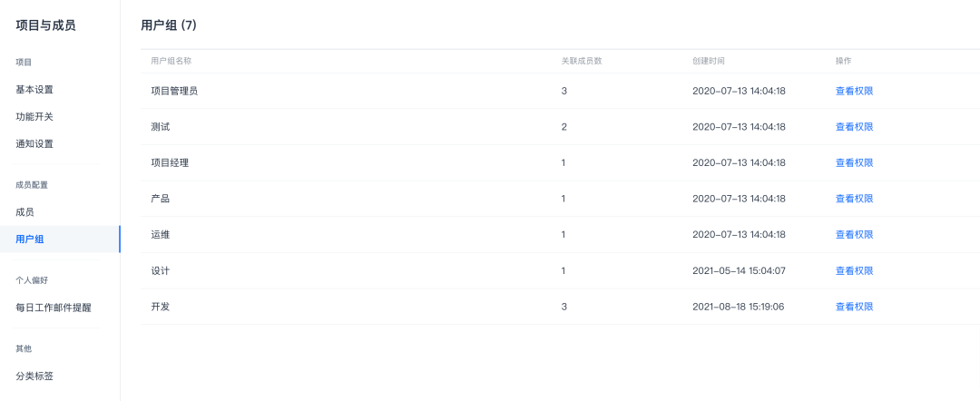Click the 项目管理员 group name
The image size is (980, 401).
[174, 91]
